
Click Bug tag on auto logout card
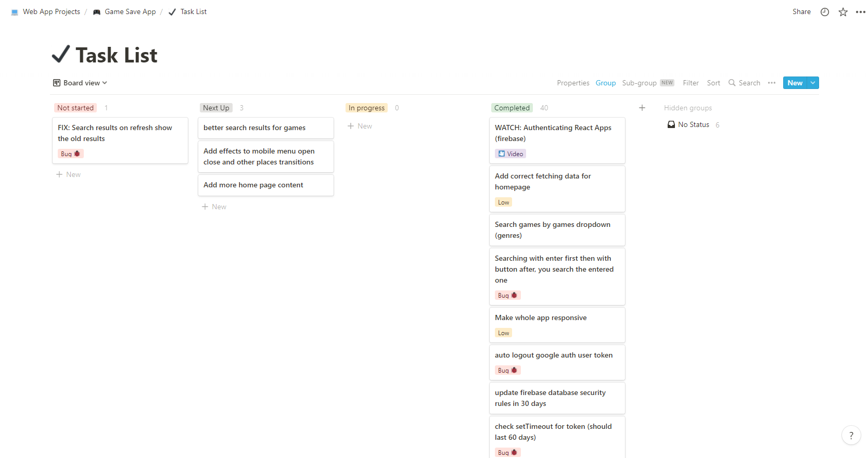(x=508, y=370)
